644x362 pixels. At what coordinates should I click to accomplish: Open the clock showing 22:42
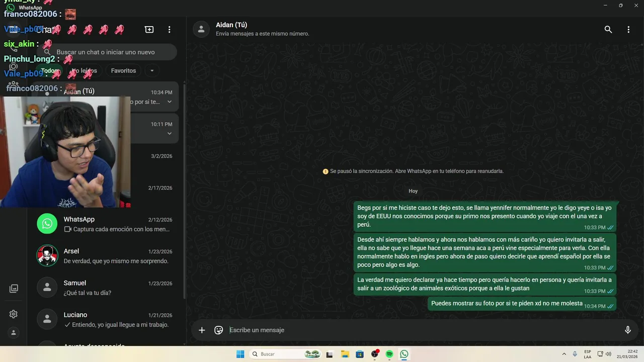(x=628, y=354)
